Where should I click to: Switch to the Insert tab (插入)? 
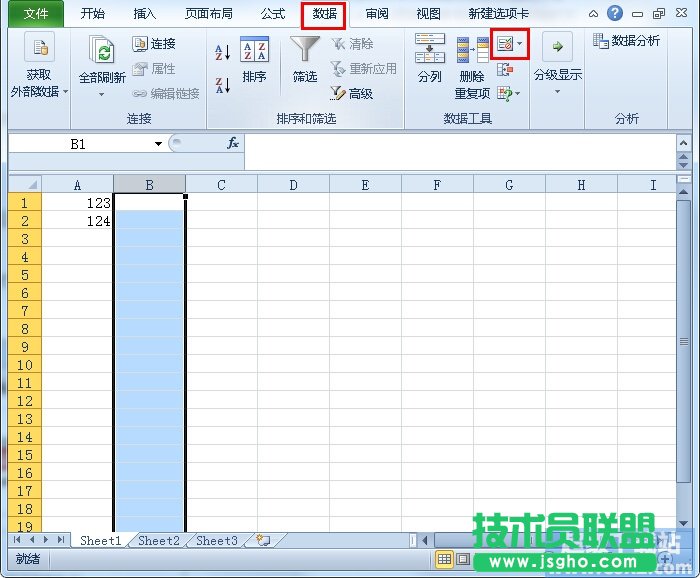pos(144,14)
